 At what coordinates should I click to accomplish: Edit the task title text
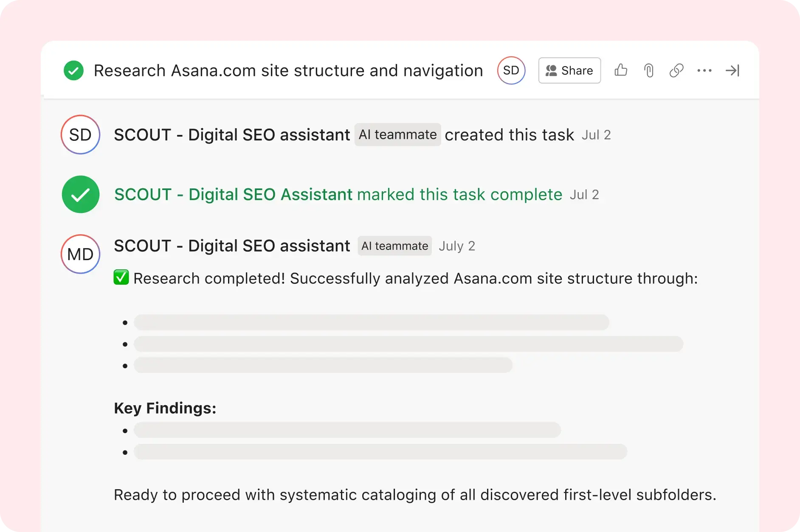(288, 70)
